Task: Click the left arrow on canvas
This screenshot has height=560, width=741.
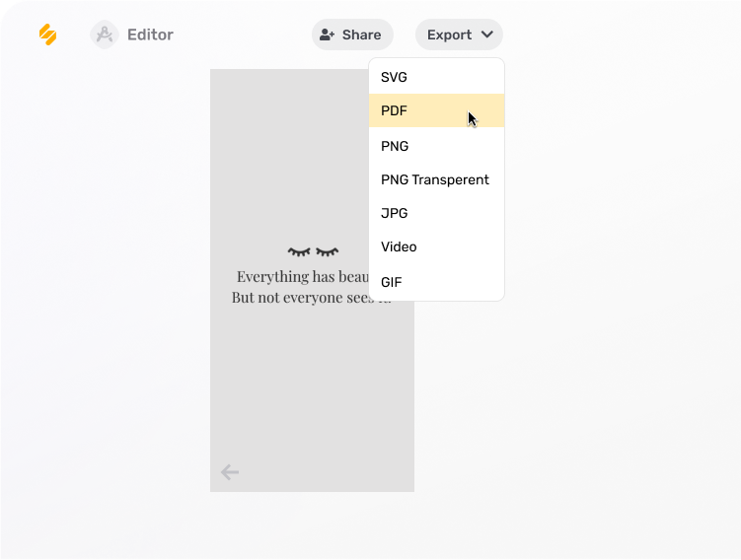Action: tap(230, 472)
